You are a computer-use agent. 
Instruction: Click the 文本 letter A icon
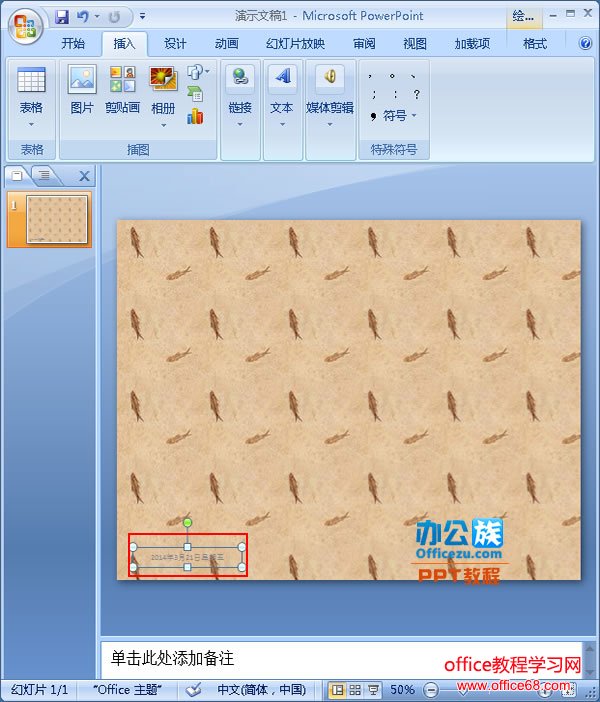[282, 77]
